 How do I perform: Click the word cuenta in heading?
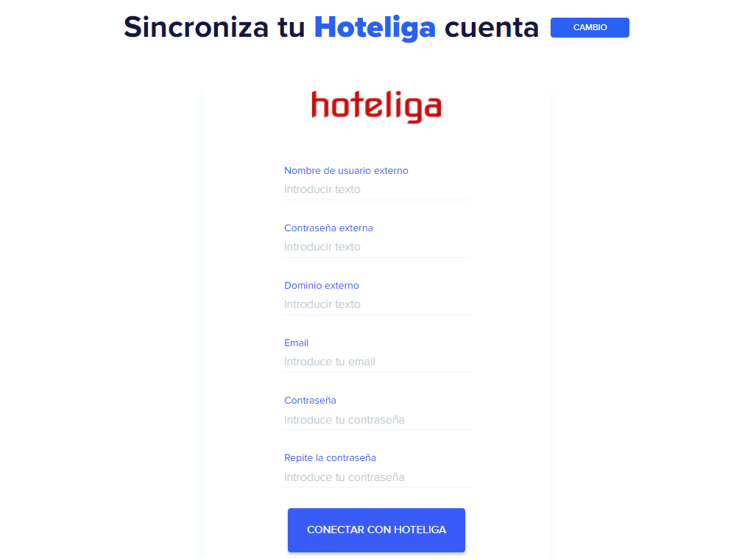click(x=491, y=27)
